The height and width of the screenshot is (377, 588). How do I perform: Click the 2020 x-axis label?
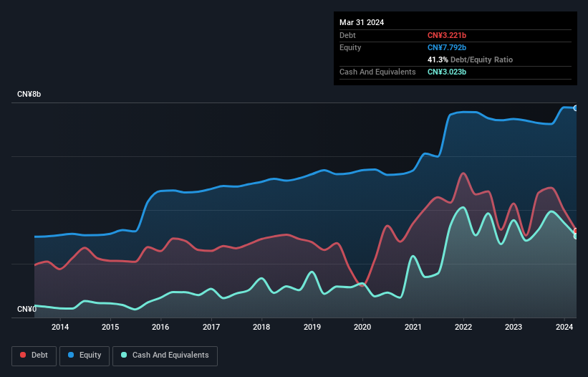[362, 327]
